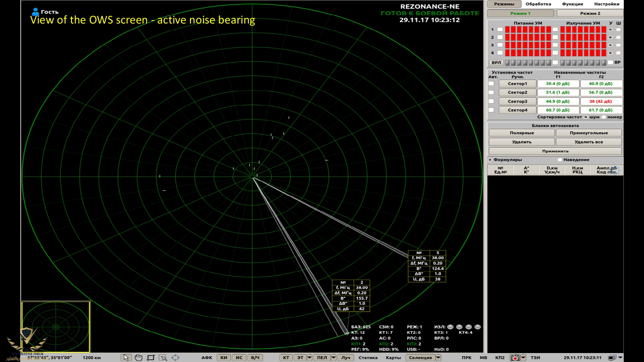Click the radar overview minimap thumbnail

(56, 327)
